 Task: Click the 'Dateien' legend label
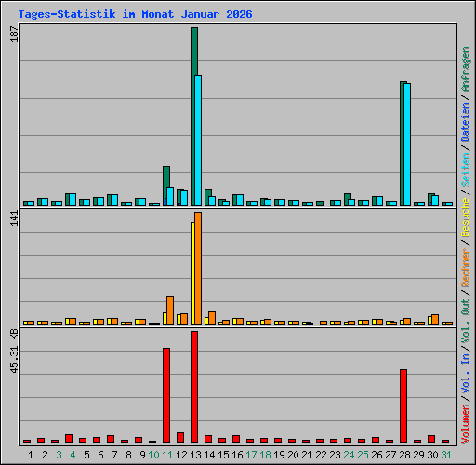(x=466, y=122)
